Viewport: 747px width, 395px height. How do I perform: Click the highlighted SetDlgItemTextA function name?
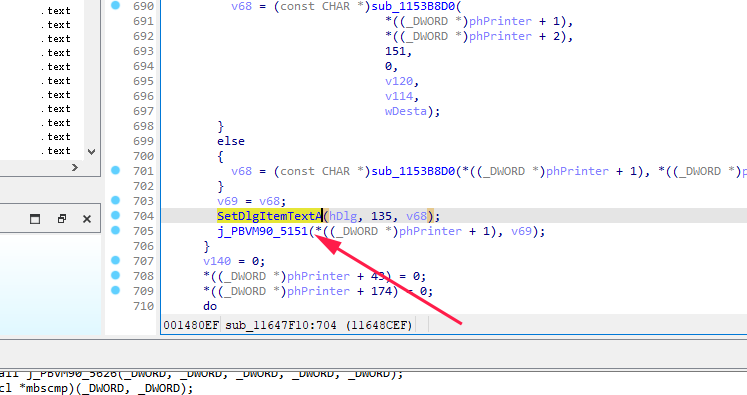pos(270,216)
